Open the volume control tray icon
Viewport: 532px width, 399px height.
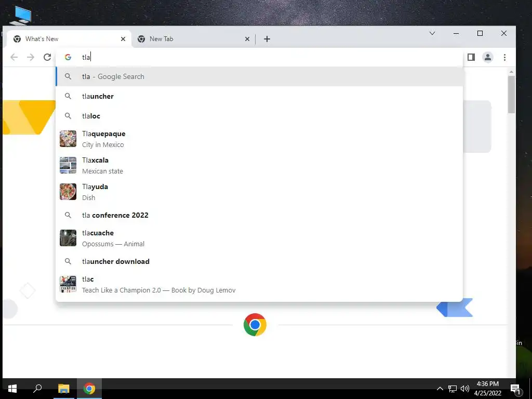pos(465,389)
